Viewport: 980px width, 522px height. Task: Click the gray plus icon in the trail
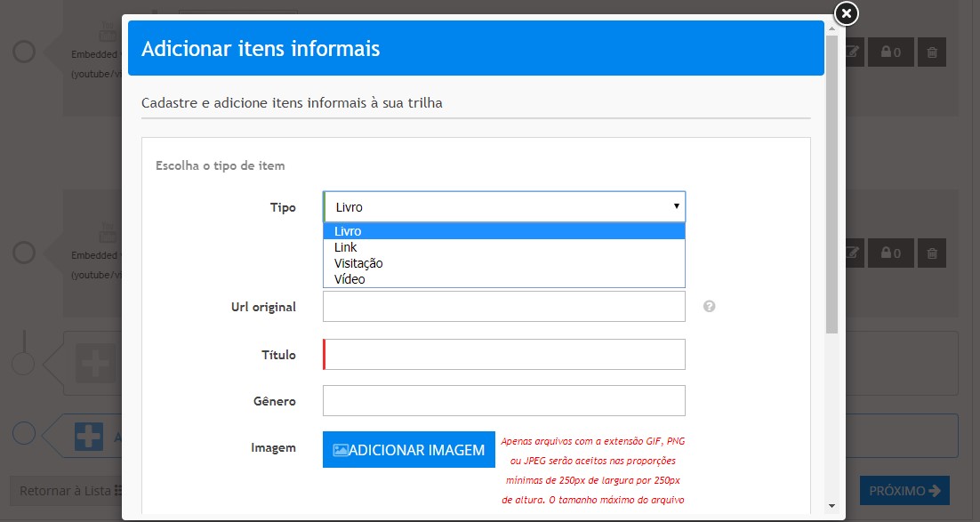coord(91,363)
